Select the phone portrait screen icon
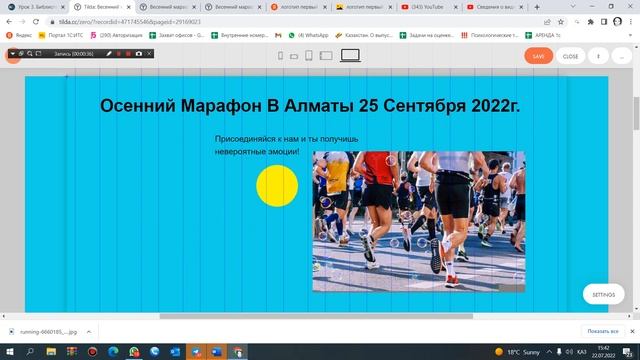The image size is (640, 360). (x=280, y=56)
